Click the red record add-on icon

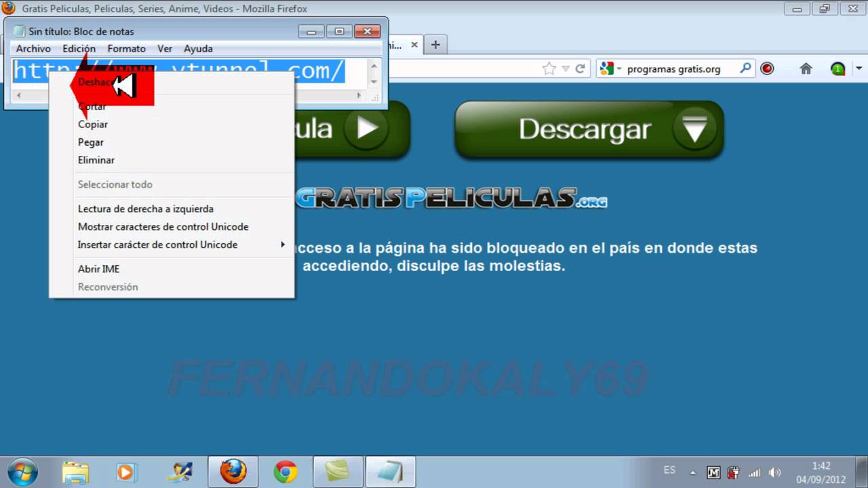point(767,68)
